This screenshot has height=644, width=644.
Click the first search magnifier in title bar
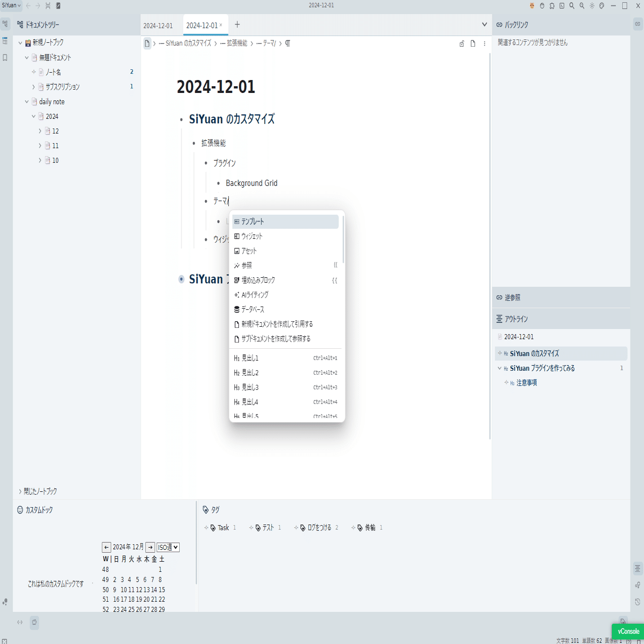(x=572, y=6)
